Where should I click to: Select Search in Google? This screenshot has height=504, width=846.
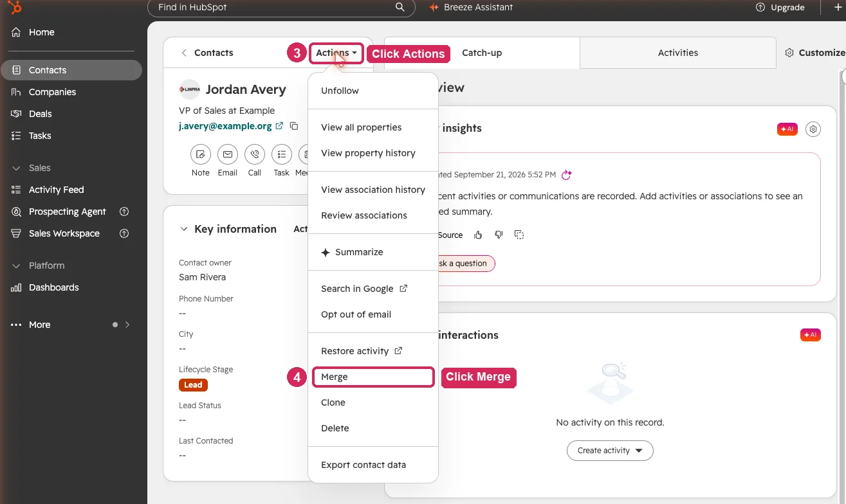click(373, 289)
